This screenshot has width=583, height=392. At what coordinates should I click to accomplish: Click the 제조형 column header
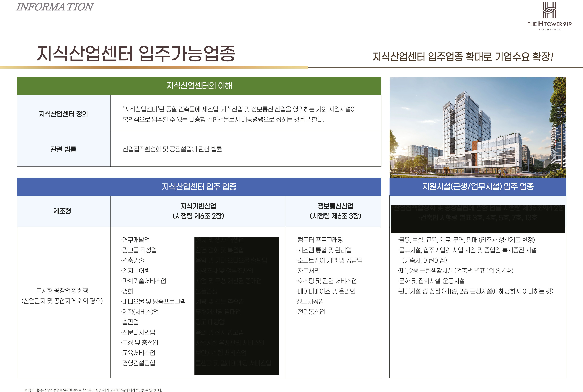coord(62,211)
